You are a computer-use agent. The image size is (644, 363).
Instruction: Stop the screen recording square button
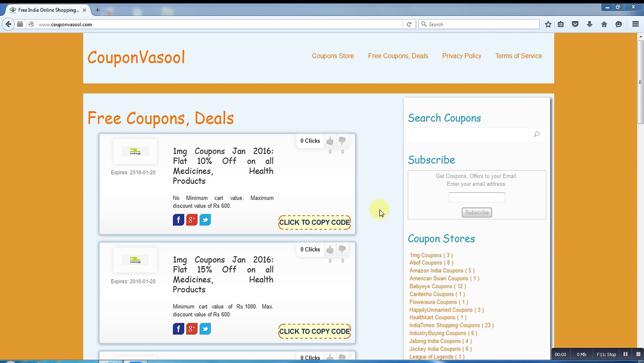point(638,354)
